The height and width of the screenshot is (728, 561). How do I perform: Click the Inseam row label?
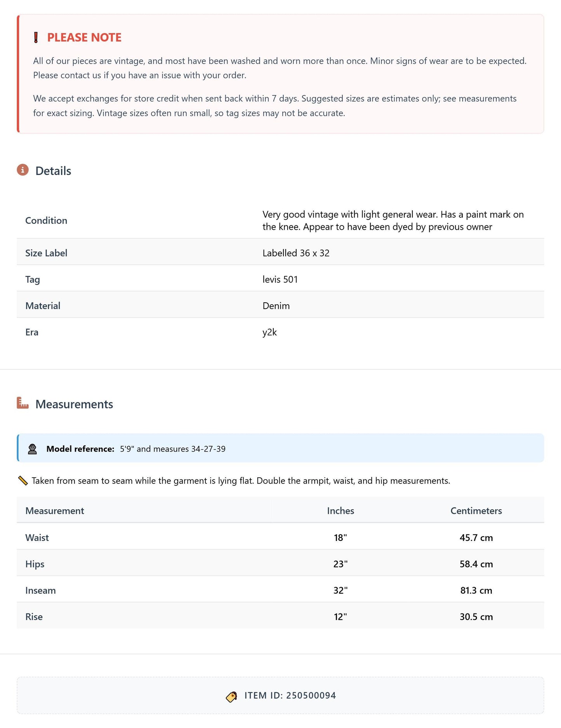40,590
